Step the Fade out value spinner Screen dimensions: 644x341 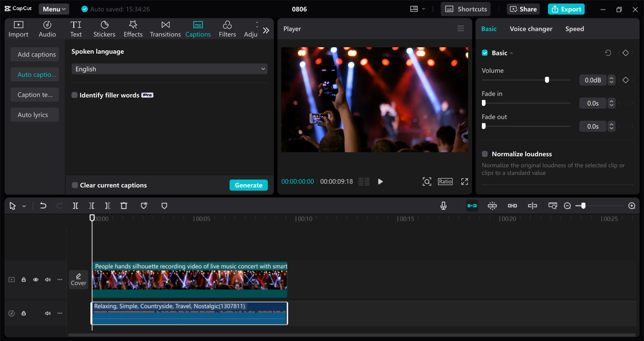click(x=611, y=126)
